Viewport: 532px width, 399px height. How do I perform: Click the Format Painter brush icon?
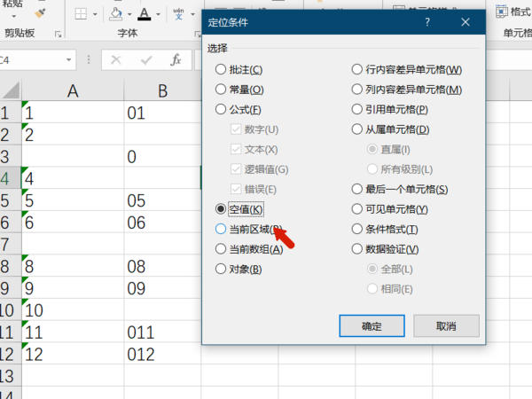(x=40, y=13)
